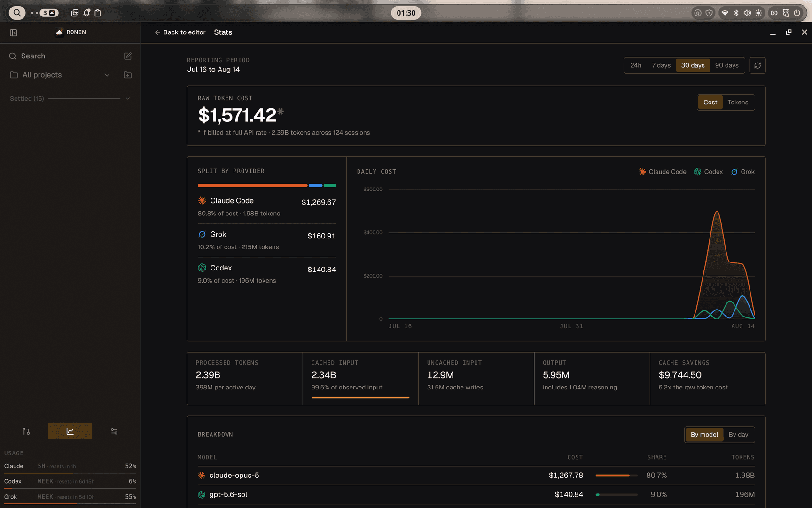
Task: Start a new chat with compose icon
Action: 128,56
